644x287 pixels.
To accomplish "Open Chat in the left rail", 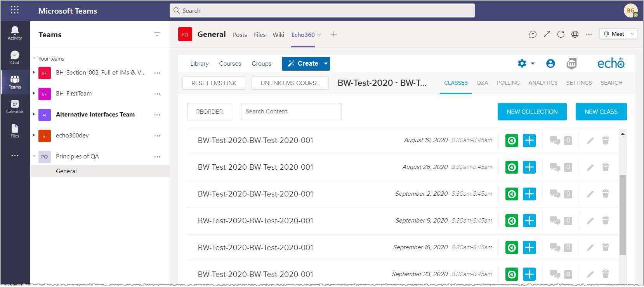I will pyautogui.click(x=15, y=57).
